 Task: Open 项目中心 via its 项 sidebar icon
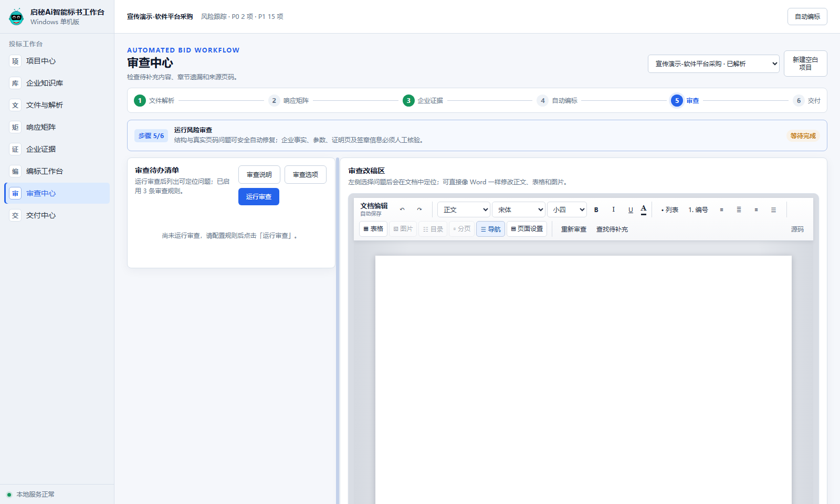click(x=15, y=61)
